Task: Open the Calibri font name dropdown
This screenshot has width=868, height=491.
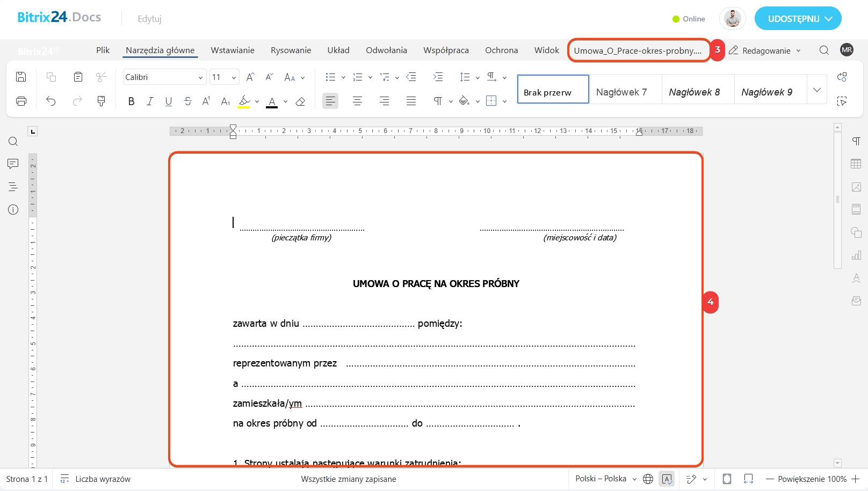Action: coord(164,77)
